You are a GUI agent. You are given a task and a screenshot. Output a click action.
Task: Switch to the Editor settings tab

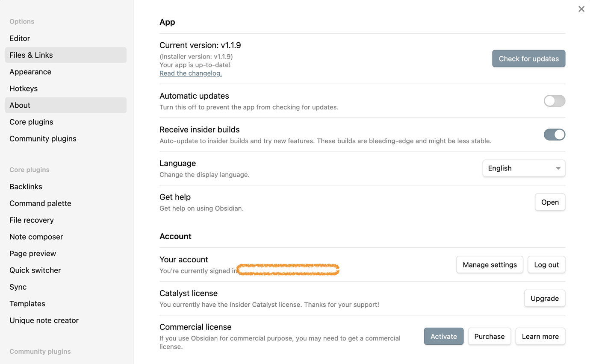click(20, 38)
